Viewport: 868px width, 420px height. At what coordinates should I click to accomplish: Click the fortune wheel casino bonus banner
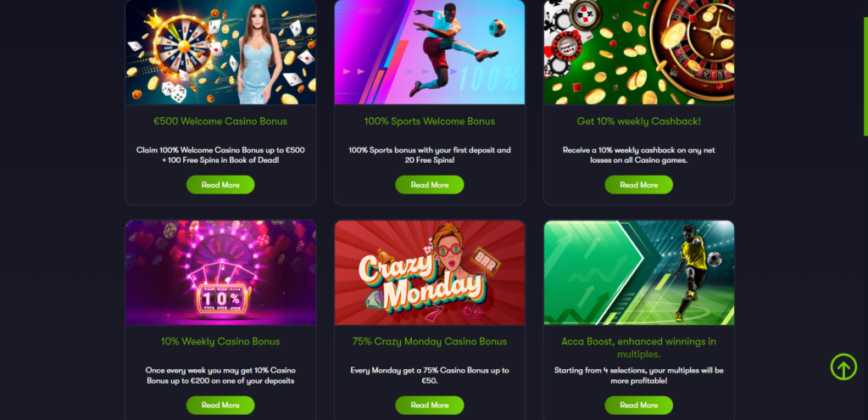click(x=220, y=52)
